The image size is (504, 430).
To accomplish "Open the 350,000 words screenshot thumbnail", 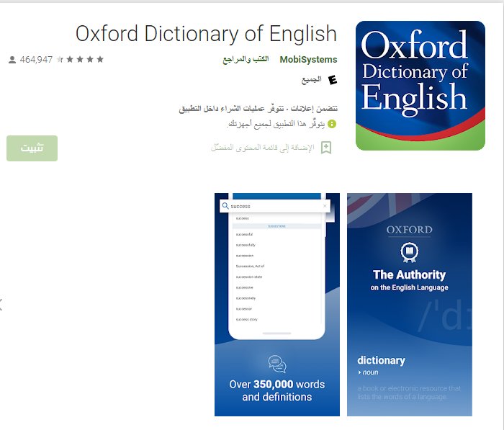I will tap(277, 305).
